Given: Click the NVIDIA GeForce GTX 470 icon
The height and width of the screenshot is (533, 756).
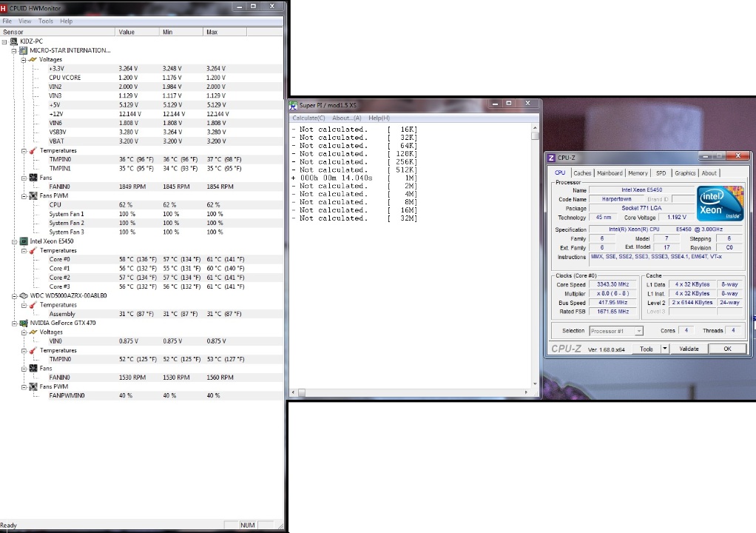Looking at the screenshot, I should [x=23, y=324].
